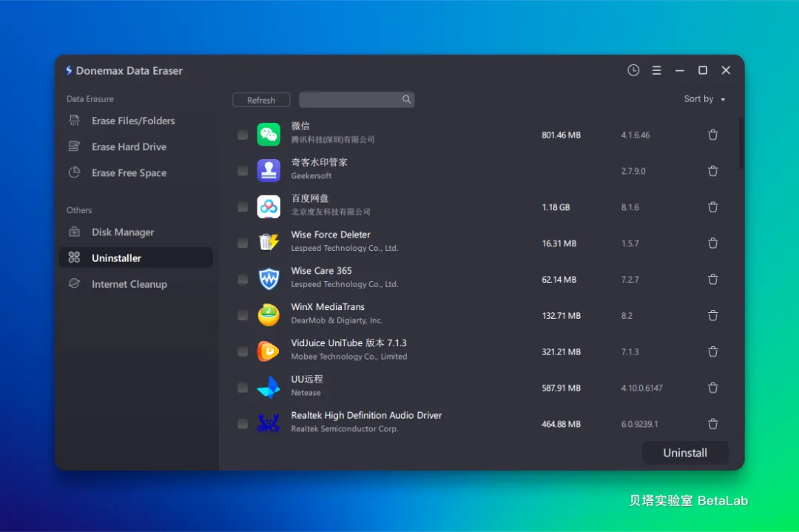
Task: Open the Sort by dropdown
Action: [x=704, y=99]
